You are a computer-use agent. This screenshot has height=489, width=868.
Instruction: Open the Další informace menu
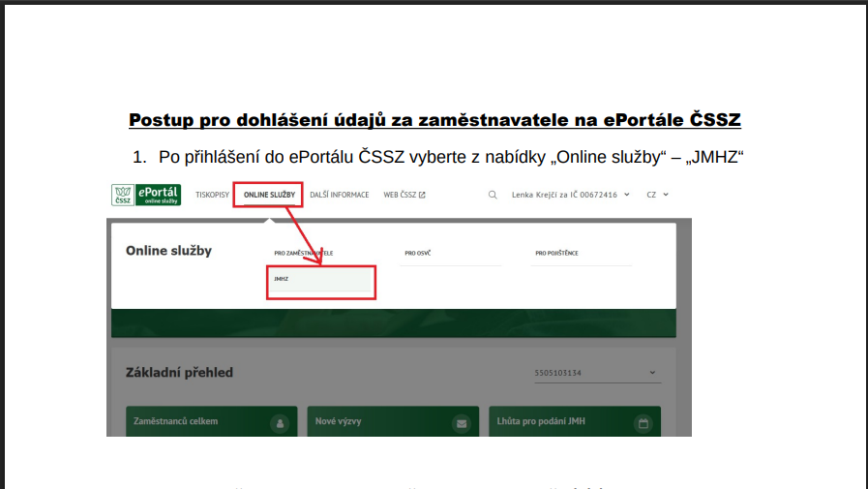click(x=339, y=195)
